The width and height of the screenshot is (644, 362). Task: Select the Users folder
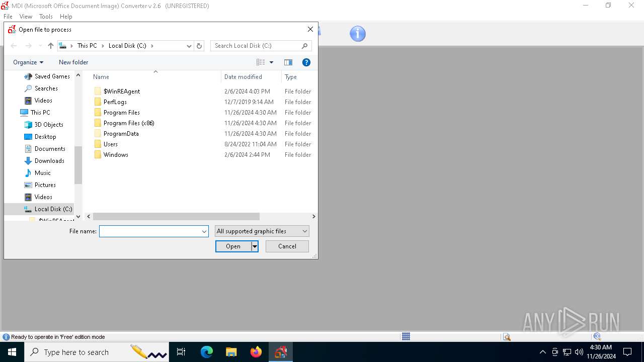tap(111, 144)
